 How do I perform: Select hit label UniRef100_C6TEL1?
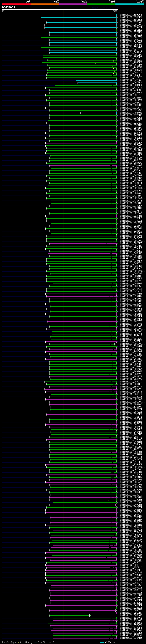tap(131, 82)
